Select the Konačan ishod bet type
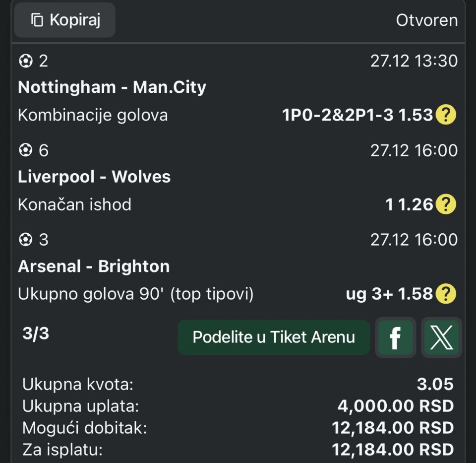 [x=74, y=204]
